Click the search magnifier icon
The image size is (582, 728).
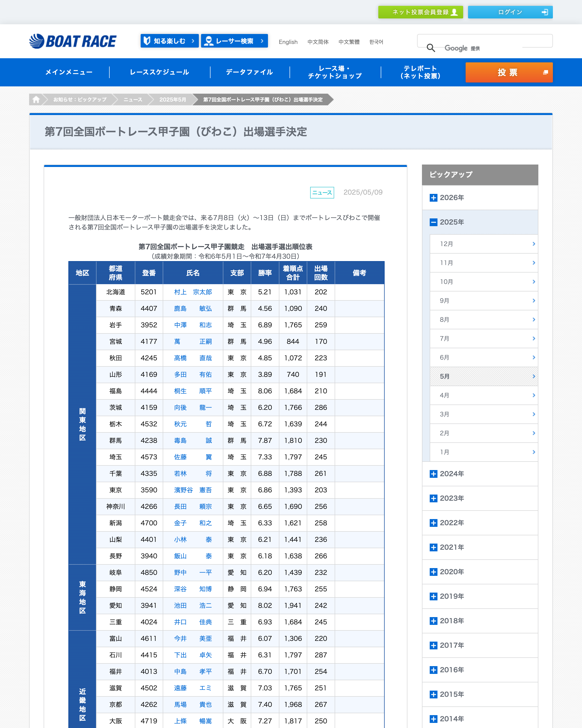[430, 48]
